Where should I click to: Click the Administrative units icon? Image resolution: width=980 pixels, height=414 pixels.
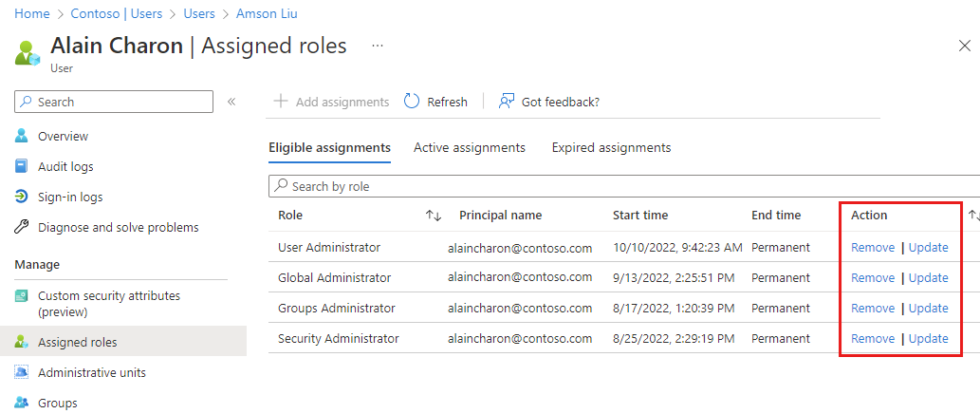[22, 372]
